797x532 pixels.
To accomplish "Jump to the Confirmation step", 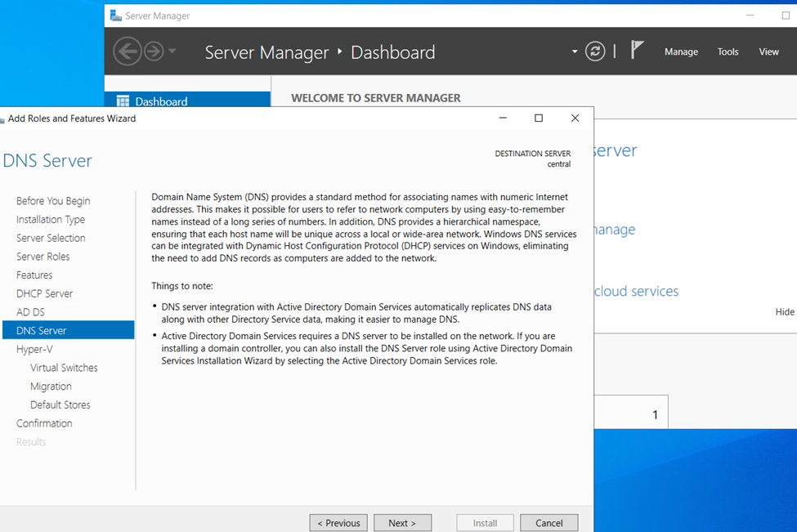I will 44,423.
